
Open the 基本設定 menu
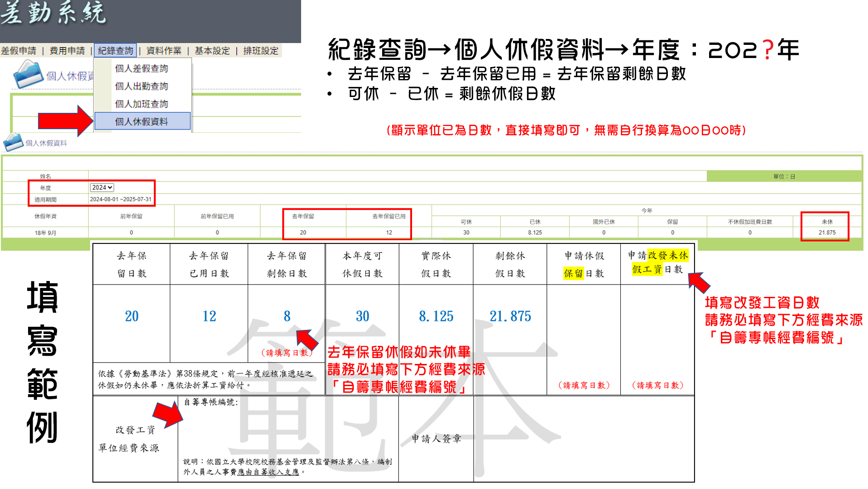point(212,51)
